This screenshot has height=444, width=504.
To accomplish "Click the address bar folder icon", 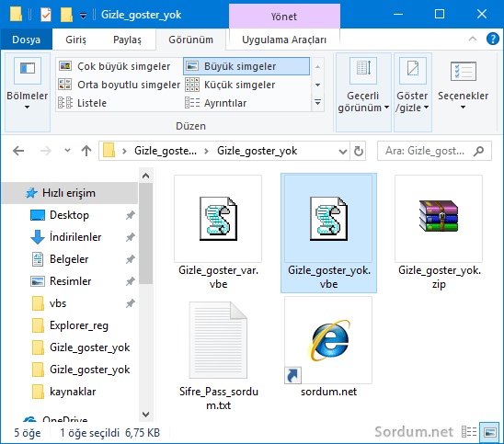I will pyautogui.click(x=109, y=151).
